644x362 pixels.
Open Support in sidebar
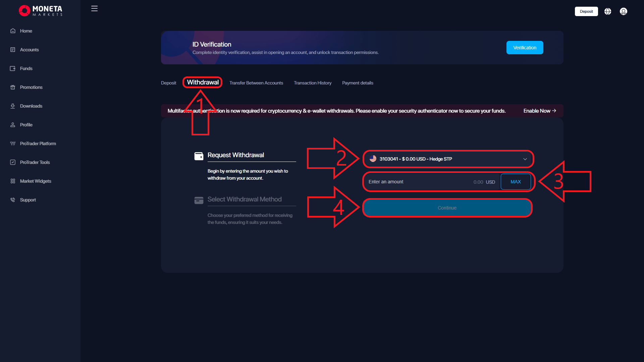click(x=28, y=200)
